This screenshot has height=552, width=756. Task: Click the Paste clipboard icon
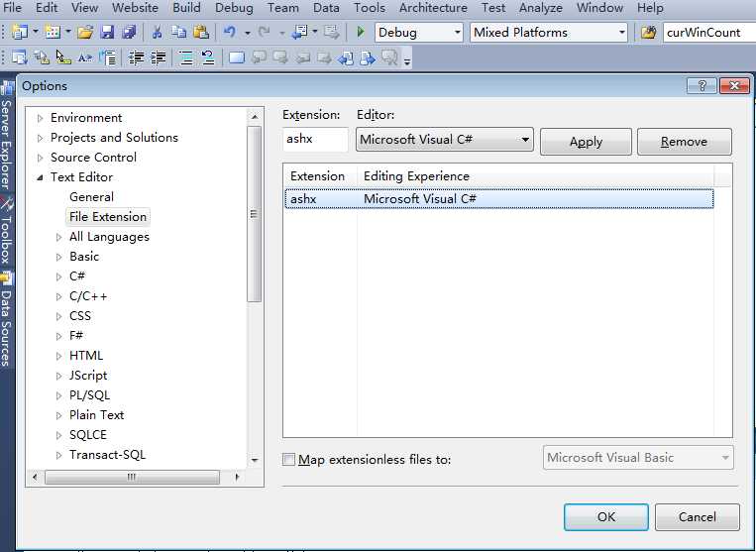coord(201,33)
